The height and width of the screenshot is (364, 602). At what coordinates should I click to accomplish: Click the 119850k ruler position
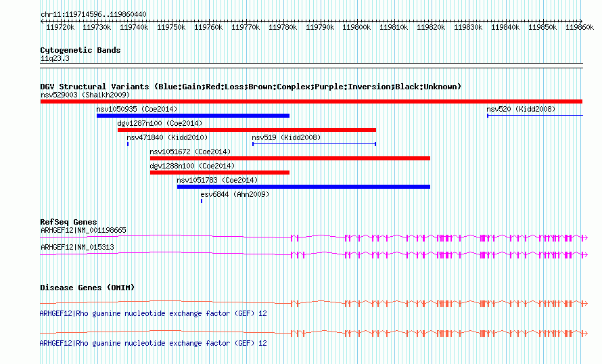pyautogui.click(x=542, y=27)
